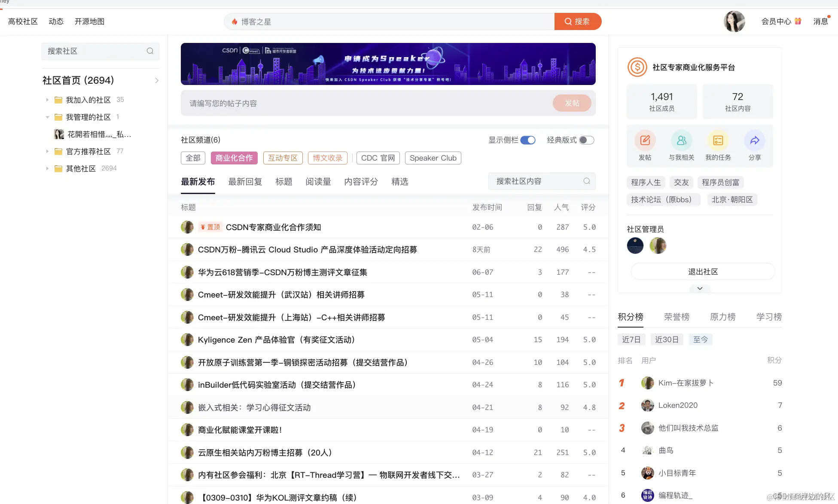
Task: Open your profile avatar at the top right
Action: 734,21
